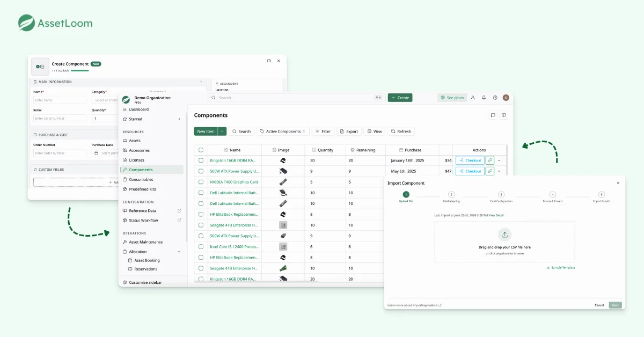Close the Import Component dialog
The height and width of the screenshot is (337, 644).
pyautogui.click(x=618, y=183)
